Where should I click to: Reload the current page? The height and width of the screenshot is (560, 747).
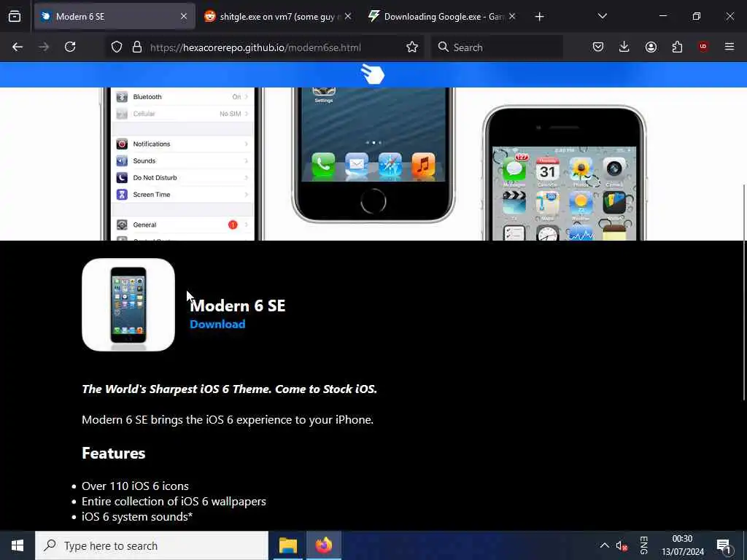tap(70, 47)
